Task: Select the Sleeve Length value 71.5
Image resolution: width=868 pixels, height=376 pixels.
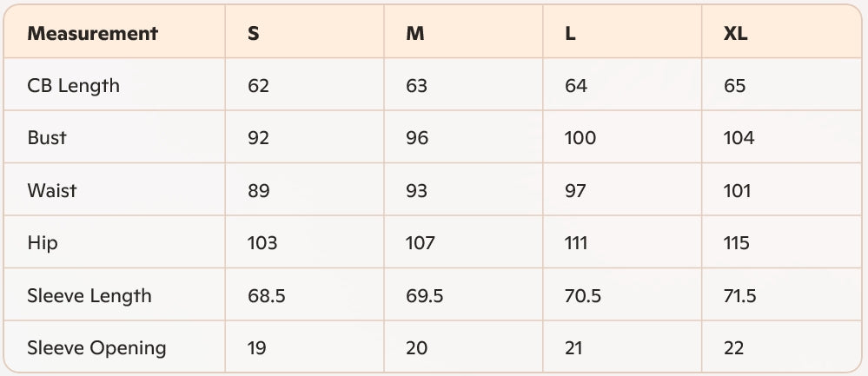Action: tap(740, 295)
